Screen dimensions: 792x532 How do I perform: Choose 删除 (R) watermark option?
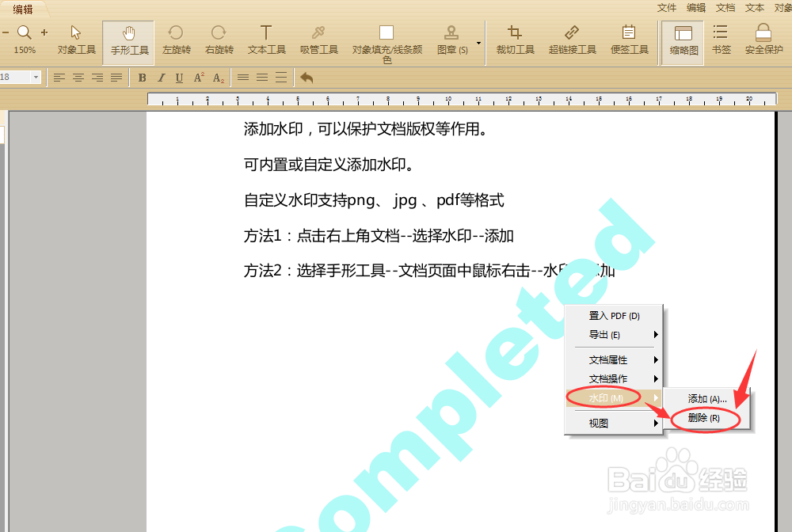point(706,418)
